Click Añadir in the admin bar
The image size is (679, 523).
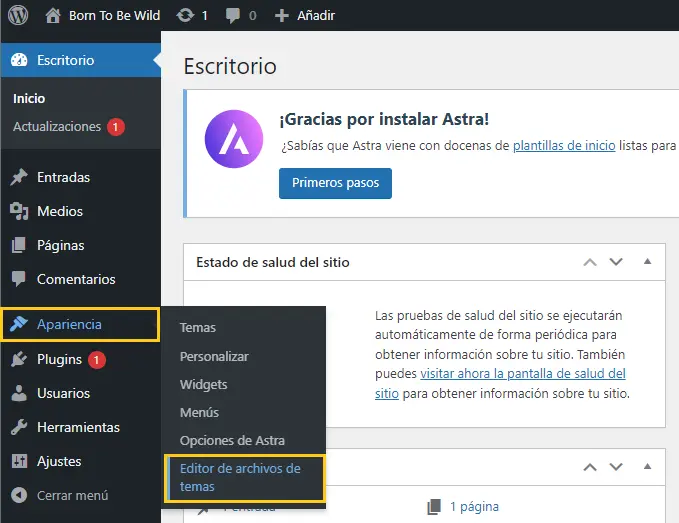pos(316,16)
